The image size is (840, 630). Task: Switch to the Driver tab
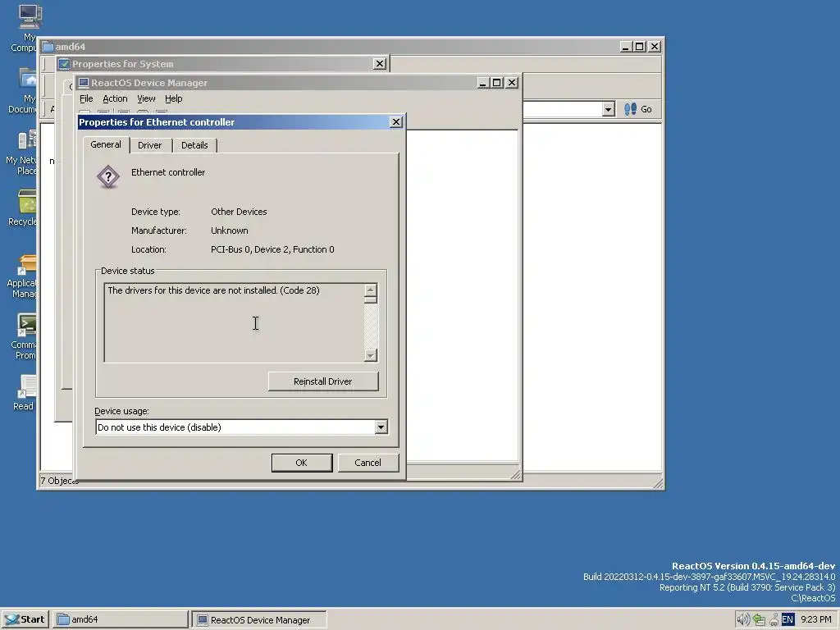[x=149, y=145]
